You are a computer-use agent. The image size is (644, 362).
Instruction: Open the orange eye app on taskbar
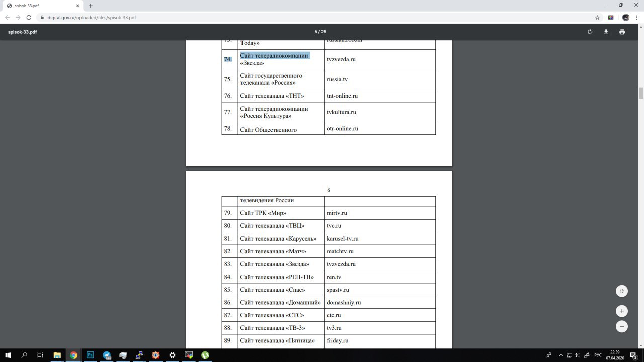156,355
